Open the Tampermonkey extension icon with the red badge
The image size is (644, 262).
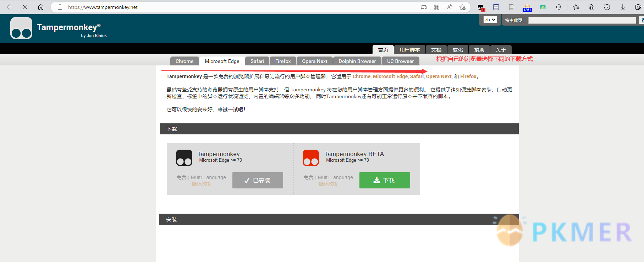point(481,7)
